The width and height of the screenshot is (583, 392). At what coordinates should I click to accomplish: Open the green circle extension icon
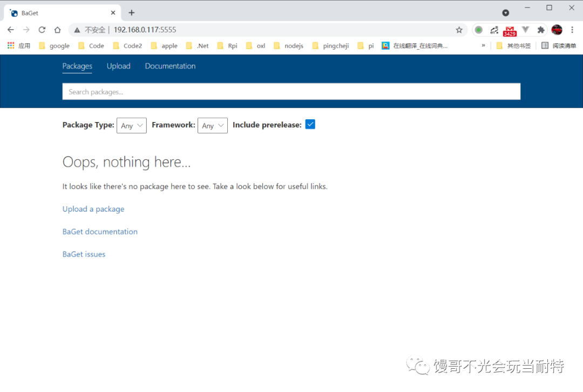point(478,30)
